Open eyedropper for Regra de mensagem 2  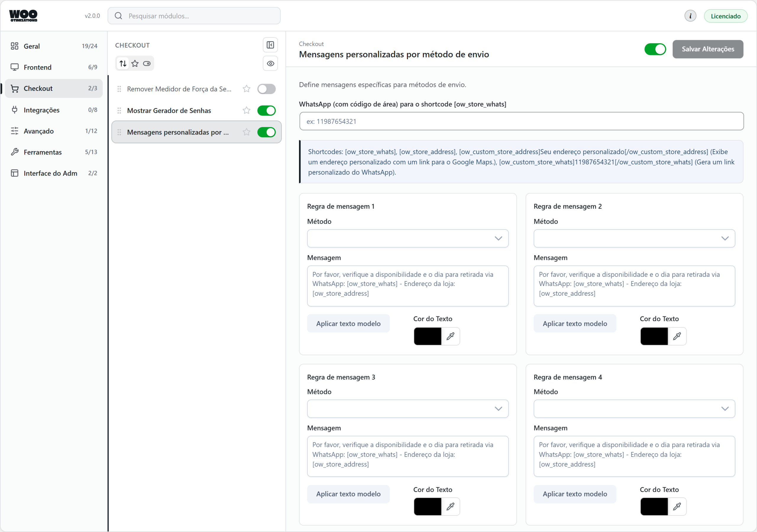point(677,336)
